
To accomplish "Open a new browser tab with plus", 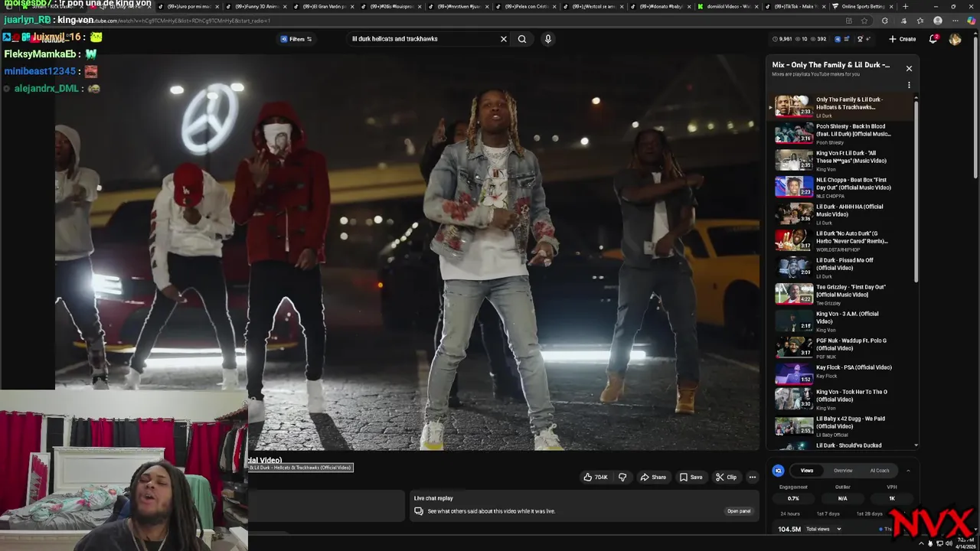I will [905, 6].
